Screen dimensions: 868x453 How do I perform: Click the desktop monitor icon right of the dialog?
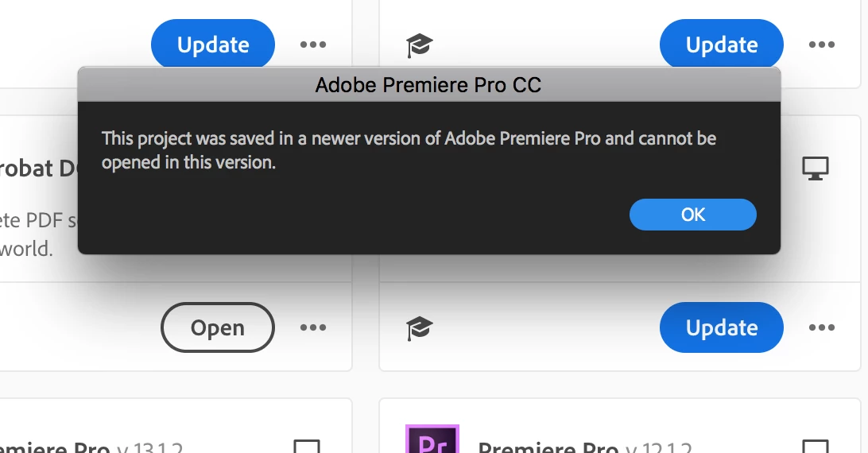(815, 168)
